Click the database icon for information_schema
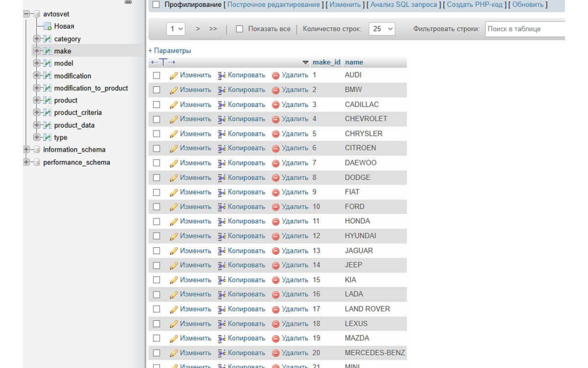The height and width of the screenshot is (368, 588). point(36,150)
